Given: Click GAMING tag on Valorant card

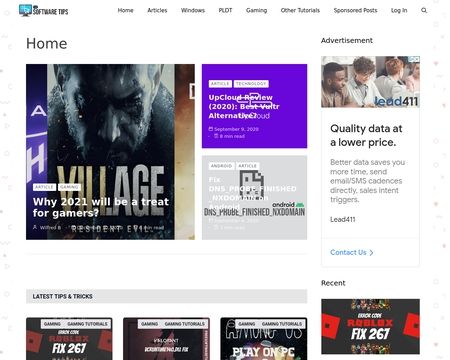Looking at the screenshot, I should pyautogui.click(x=149, y=324).
